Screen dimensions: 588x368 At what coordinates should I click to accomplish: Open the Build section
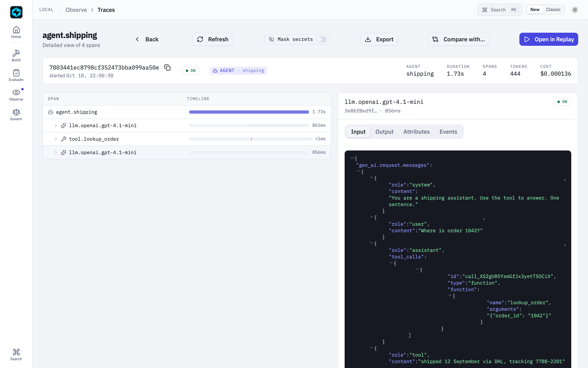(16, 56)
